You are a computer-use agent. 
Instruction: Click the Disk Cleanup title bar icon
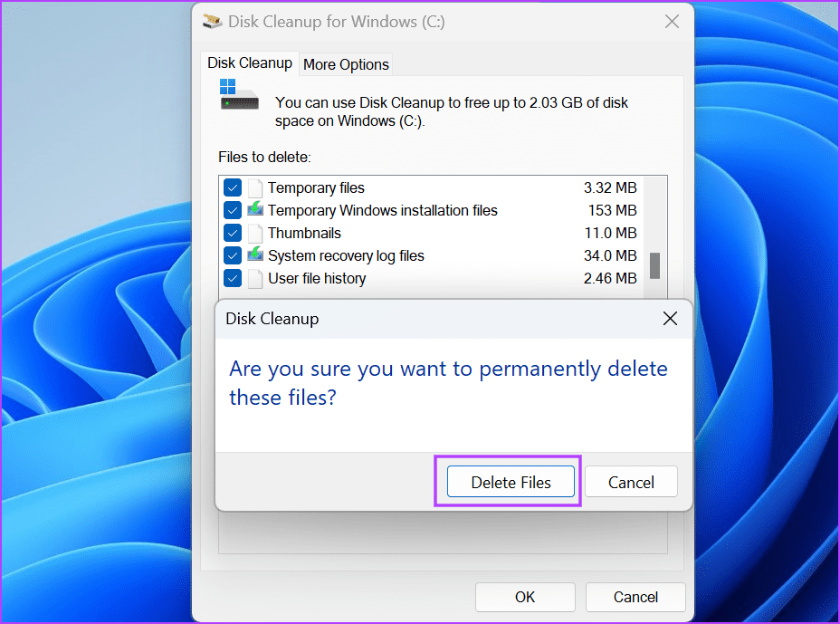213,22
